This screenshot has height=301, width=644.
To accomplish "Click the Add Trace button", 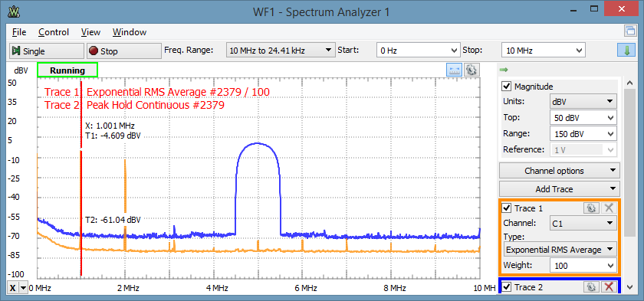I will [560, 189].
